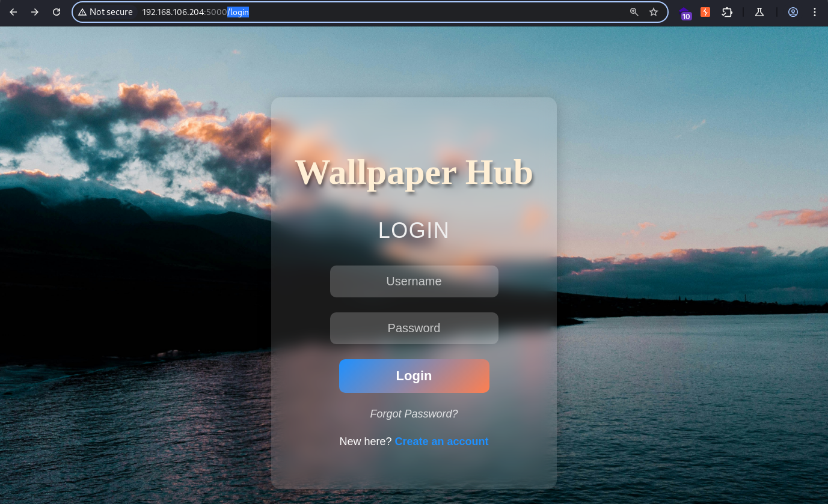This screenshot has width=828, height=504.
Task: Open the zoom magnifier in address bar
Action: 634,12
